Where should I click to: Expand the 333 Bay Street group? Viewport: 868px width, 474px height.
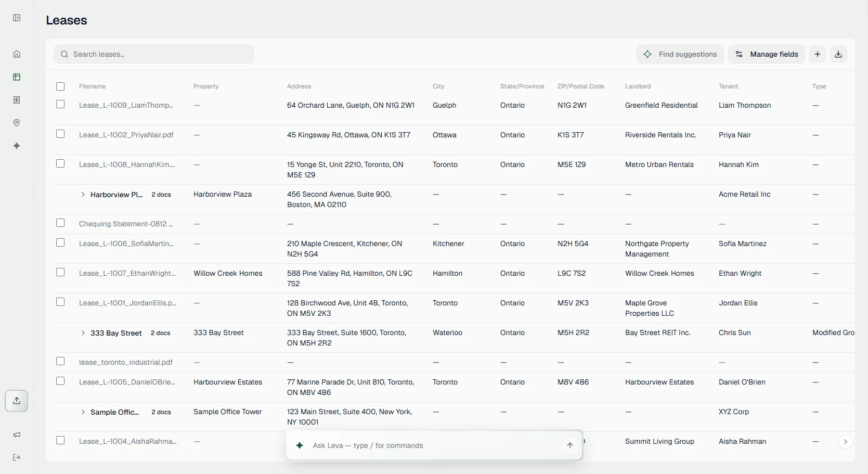[x=83, y=333]
